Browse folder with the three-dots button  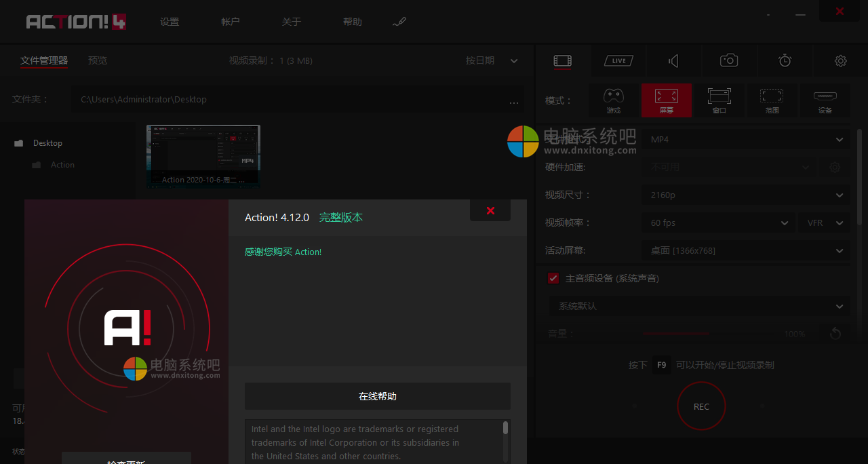[x=514, y=102]
